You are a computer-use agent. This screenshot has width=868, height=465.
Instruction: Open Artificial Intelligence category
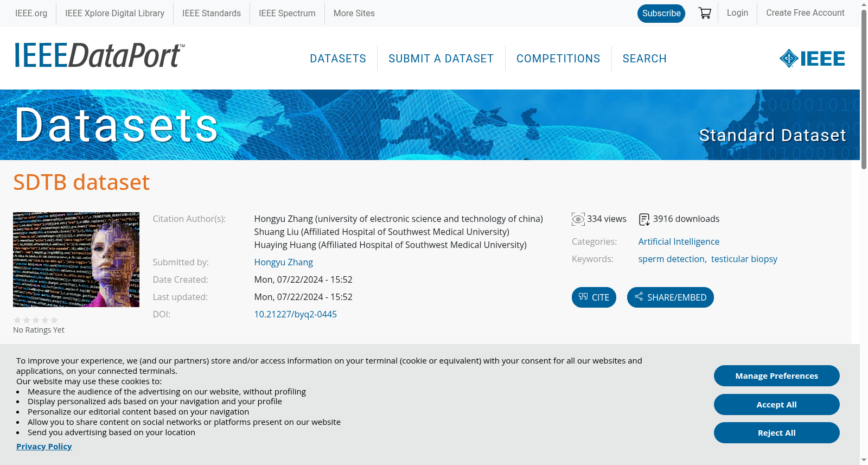[x=679, y=241]
